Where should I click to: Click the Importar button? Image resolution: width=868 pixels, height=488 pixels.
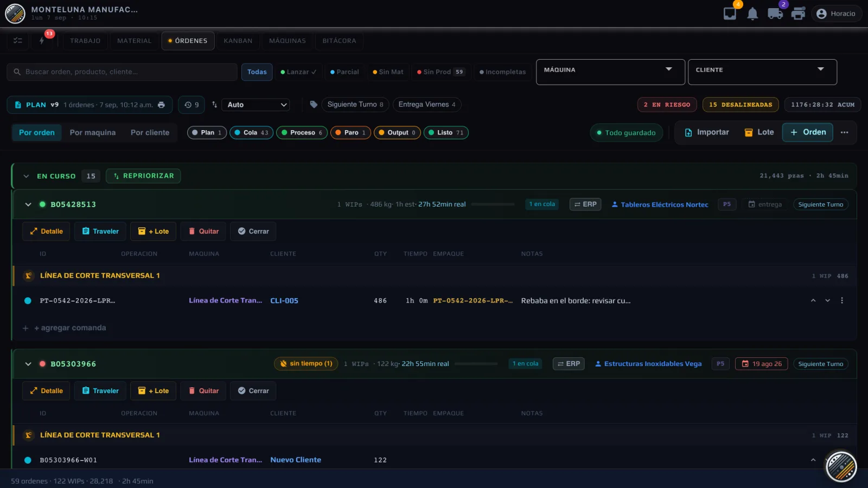tap(707, 132)
